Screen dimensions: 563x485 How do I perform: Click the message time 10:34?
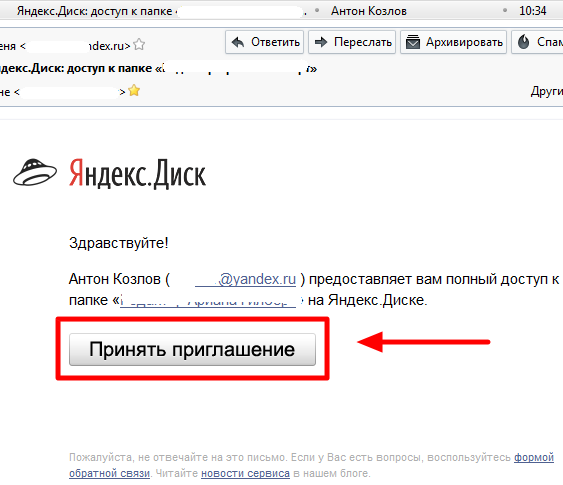click(532, 11)
